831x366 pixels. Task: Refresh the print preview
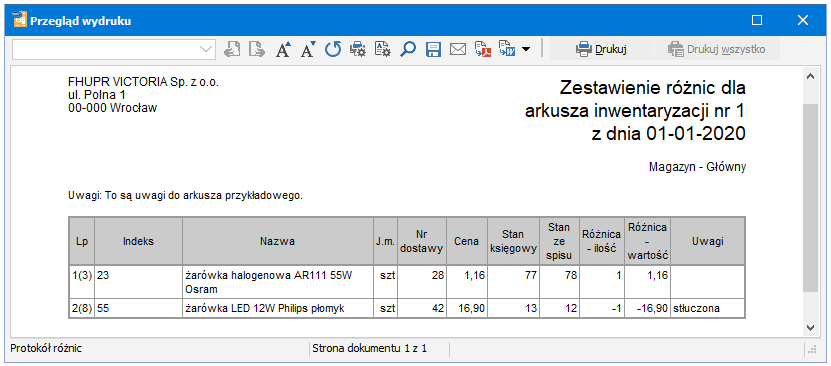tap(333, 50)
